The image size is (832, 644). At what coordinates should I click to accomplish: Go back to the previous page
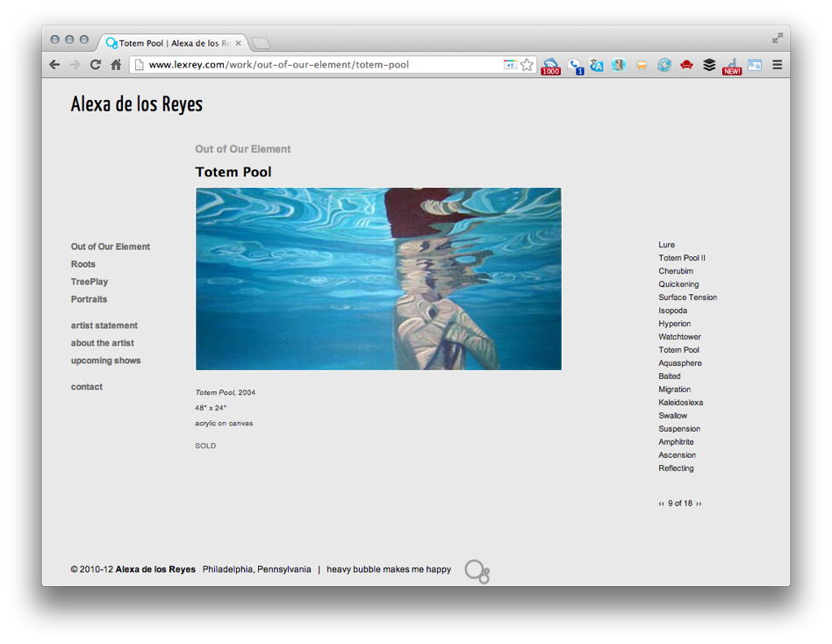coord(54,65)
